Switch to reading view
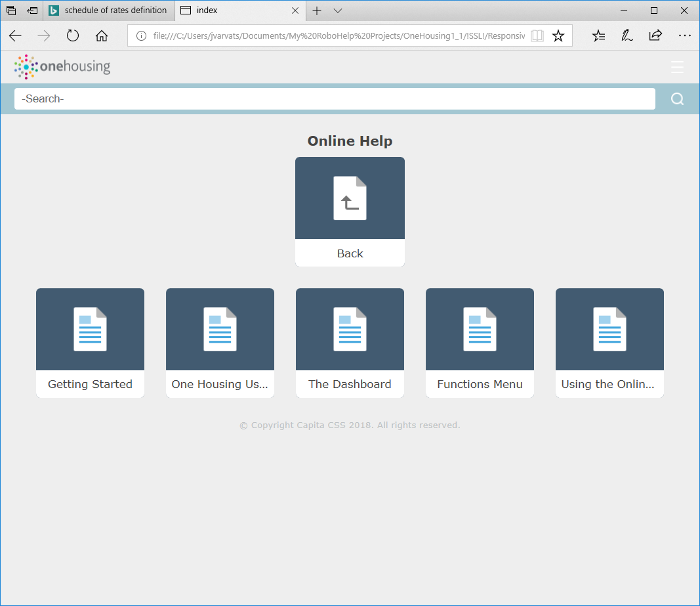This screenshot has width=700, height=606. pyautogui.click(x=537, y=35)
